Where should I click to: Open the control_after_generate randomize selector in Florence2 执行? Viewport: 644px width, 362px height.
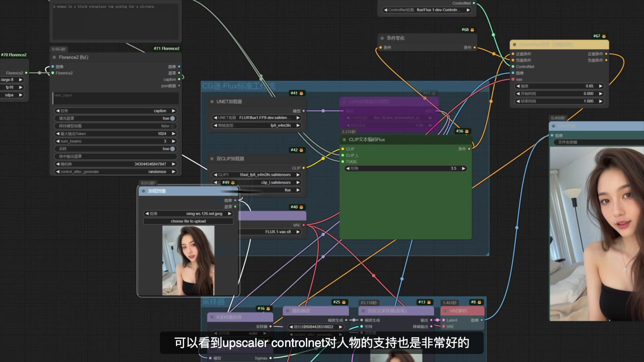coord(115,172)
